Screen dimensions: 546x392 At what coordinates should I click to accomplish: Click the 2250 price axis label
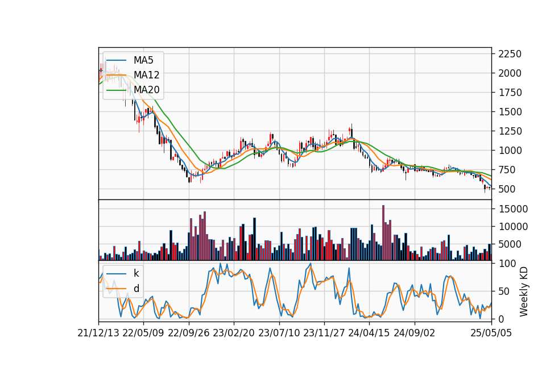[x=510, y=54]
